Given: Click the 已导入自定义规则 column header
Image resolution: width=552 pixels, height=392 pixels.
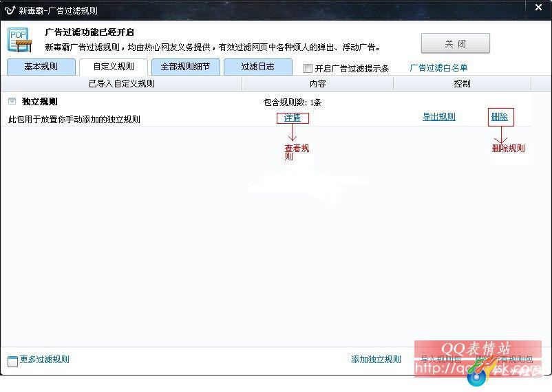Looking at the screenshot, I should coord(121,84).
